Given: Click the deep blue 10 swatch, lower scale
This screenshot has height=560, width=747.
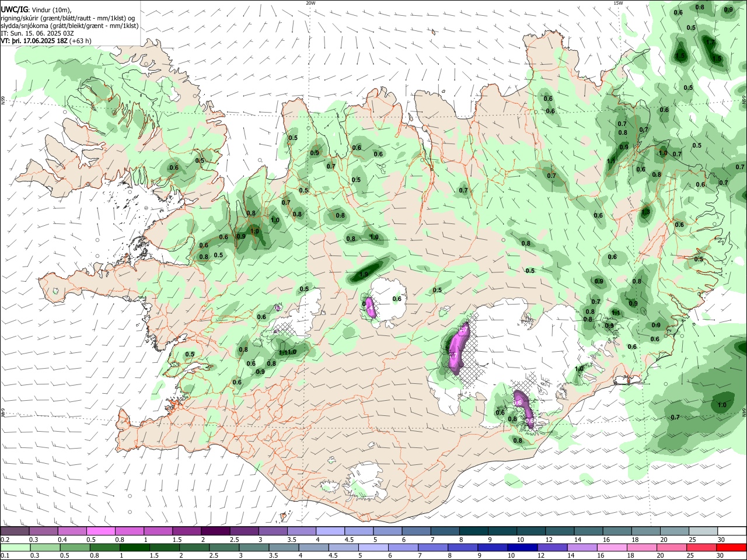Looking at the screenshot, I should (x=522, y=547).
